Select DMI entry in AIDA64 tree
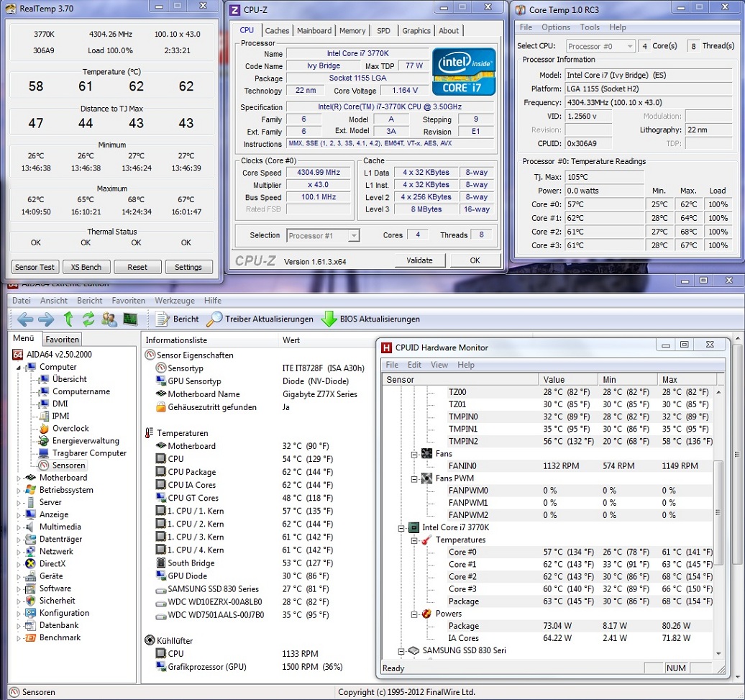The width and height of the screenshot is (745, 700). tap(60, 404)
